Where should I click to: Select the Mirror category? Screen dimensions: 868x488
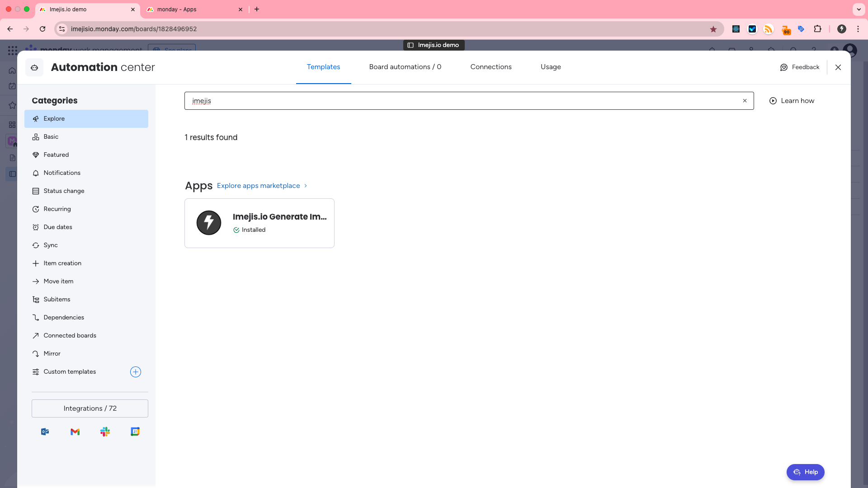click(86, 354)
